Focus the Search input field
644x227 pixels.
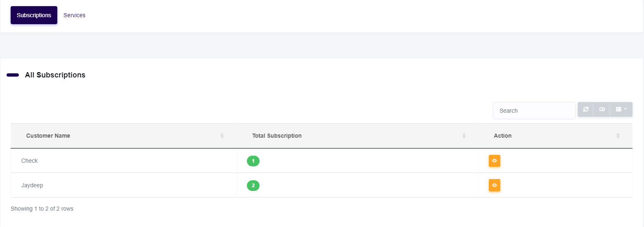[x=534, y=111]
